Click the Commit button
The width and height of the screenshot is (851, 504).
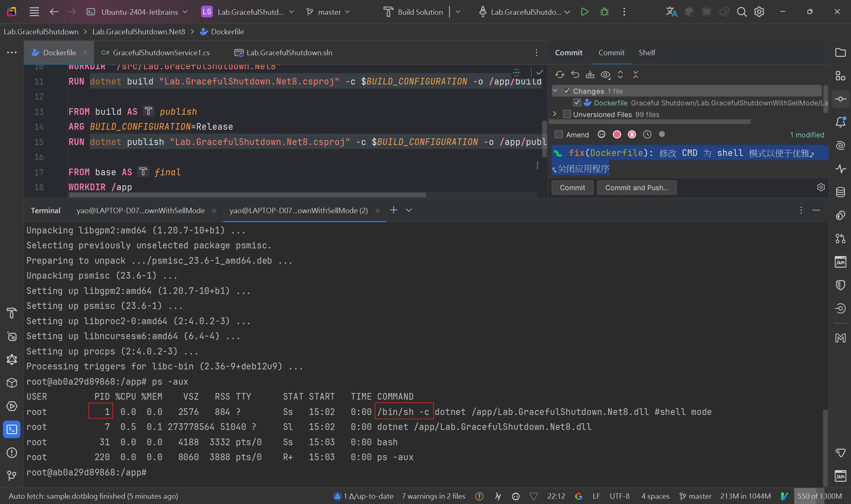pos(572,187)
